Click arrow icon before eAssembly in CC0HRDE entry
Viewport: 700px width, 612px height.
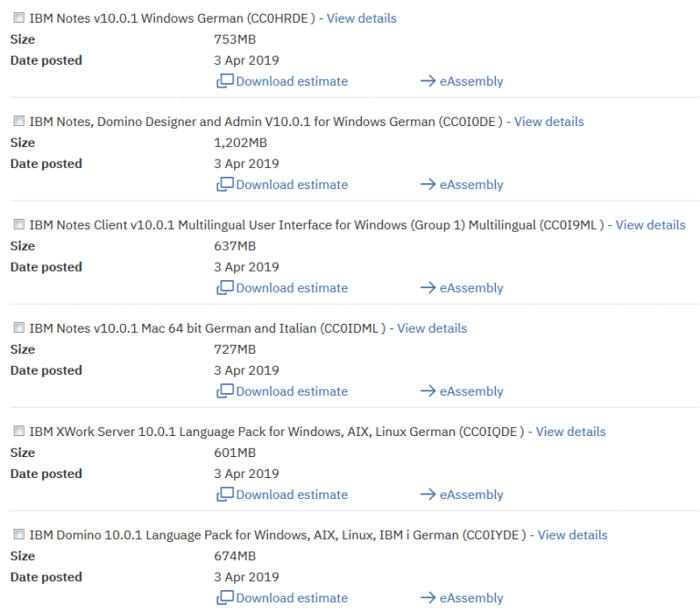(x=428, y=81)
